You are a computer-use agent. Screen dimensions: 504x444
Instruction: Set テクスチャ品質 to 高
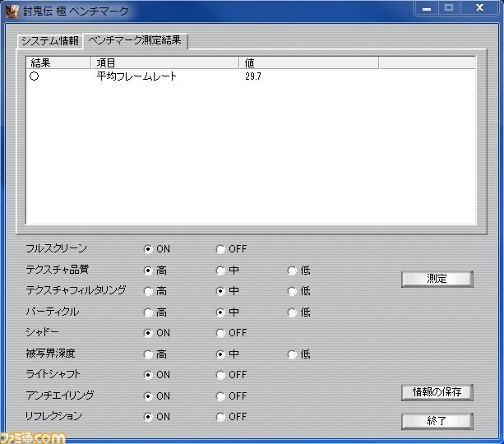tap(148, 271)
